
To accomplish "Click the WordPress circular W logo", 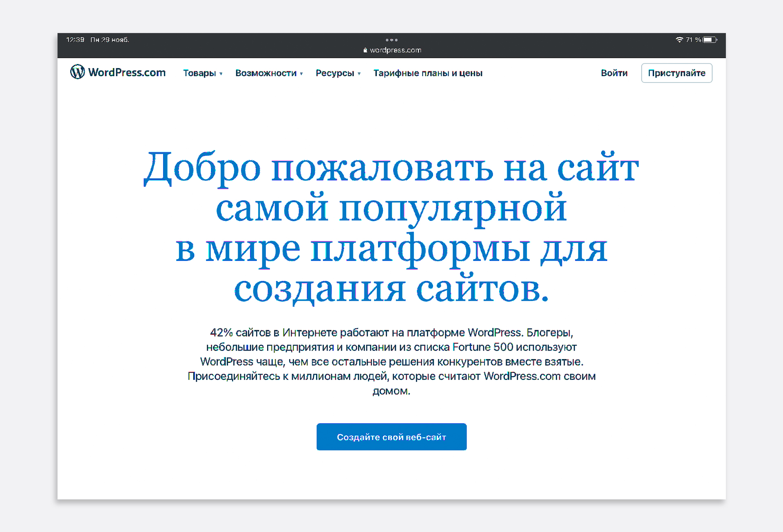I will coord(77,72).
